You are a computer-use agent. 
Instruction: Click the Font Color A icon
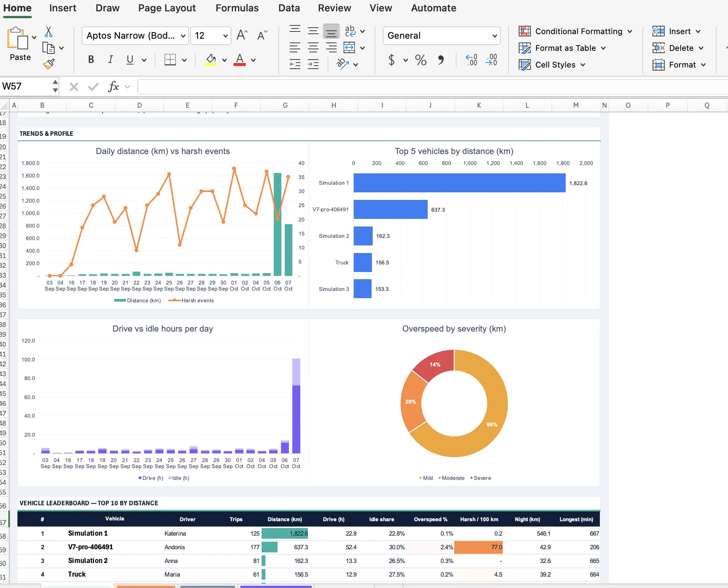pyautogui.click(x=240, y=60)
